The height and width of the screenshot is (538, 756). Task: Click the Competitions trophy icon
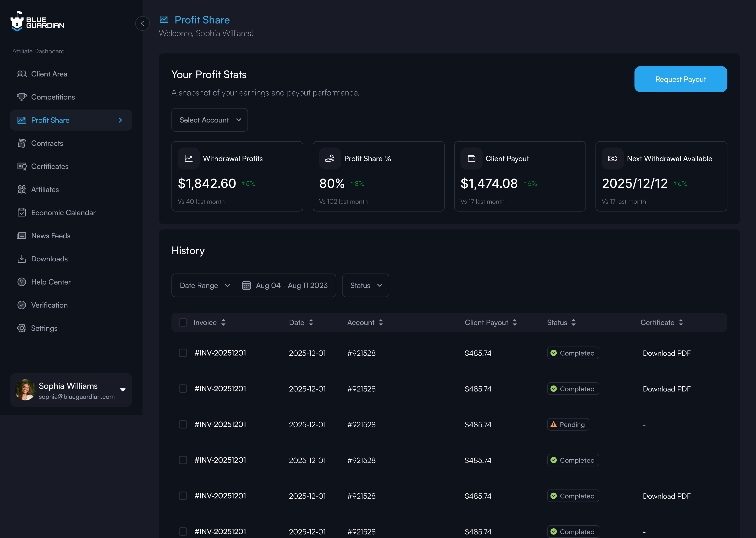coord(21,97)
